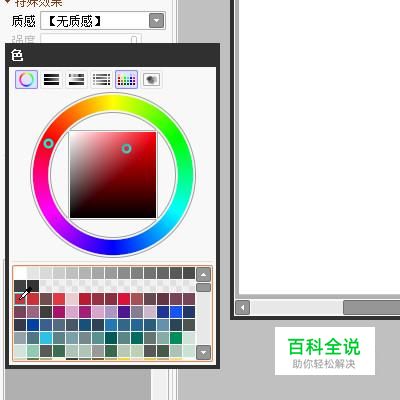Click the swatch scrollbar thumb
Viewport: 400px width, 400px height.
point(203,288)
